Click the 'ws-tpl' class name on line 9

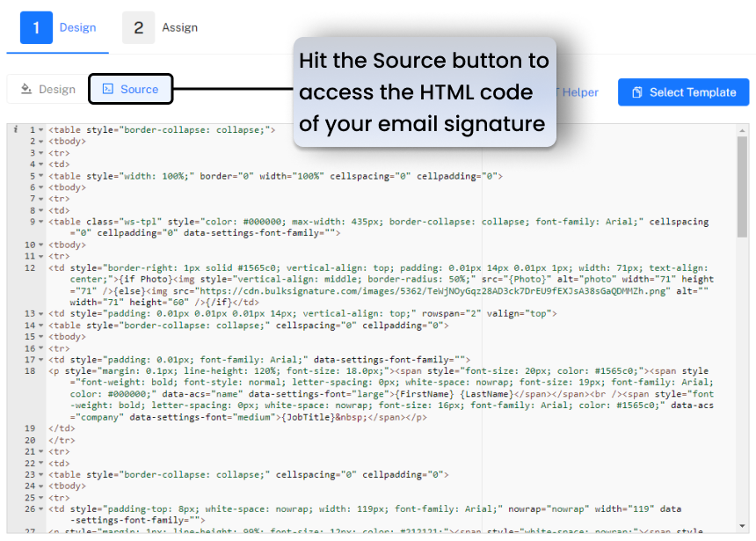tap(138, 222)
